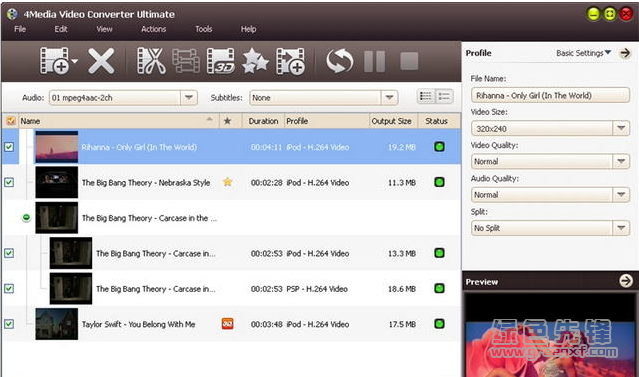Collapse The Big Bang Theory Carcase group
Viewport: 639px width, 377px height.
pyautogui.click(x=26, y=218)
